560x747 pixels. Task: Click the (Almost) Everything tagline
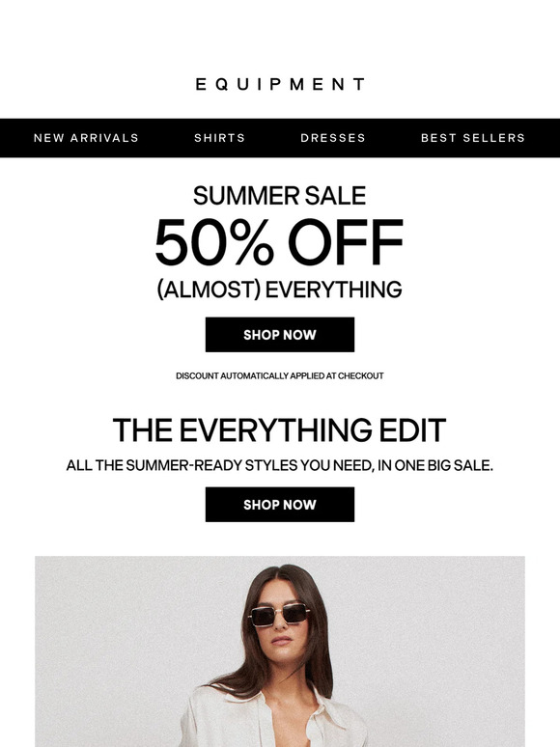[x=280, y=290]
